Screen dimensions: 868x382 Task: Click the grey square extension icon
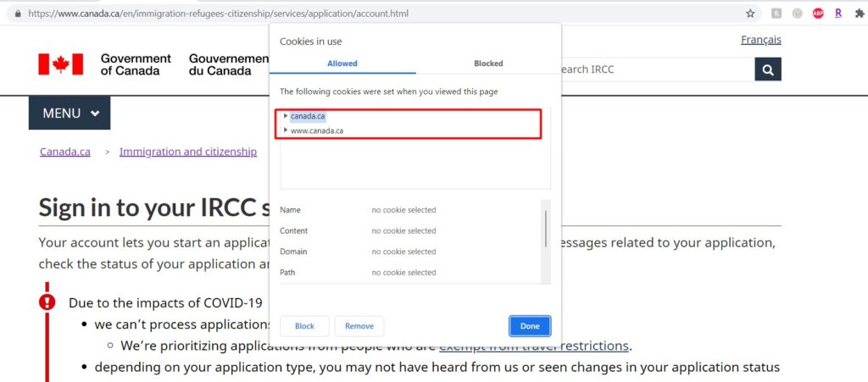[x=776, y=14]
